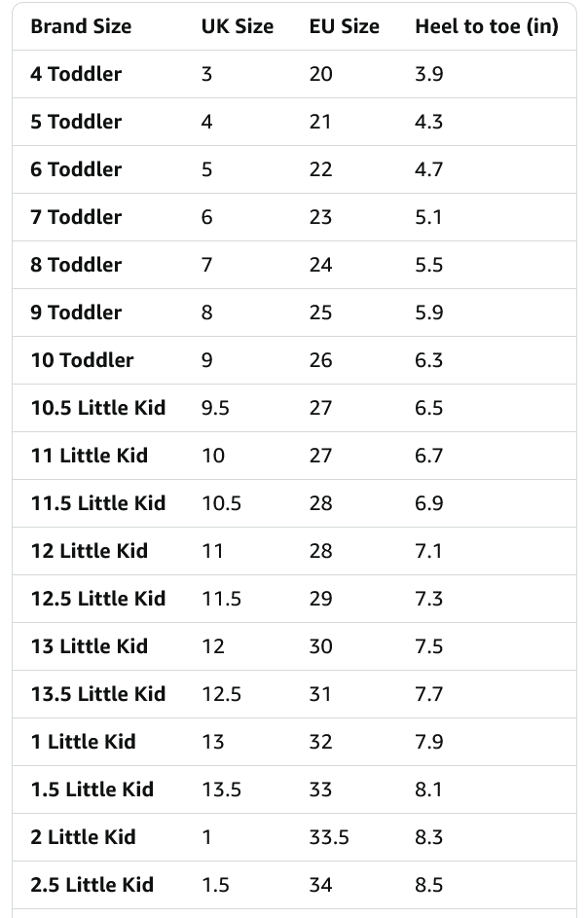Select the 10.5 Little Kid row label
Screen dimensions: 588x918
pyautogui.click(x=98, y=408)
